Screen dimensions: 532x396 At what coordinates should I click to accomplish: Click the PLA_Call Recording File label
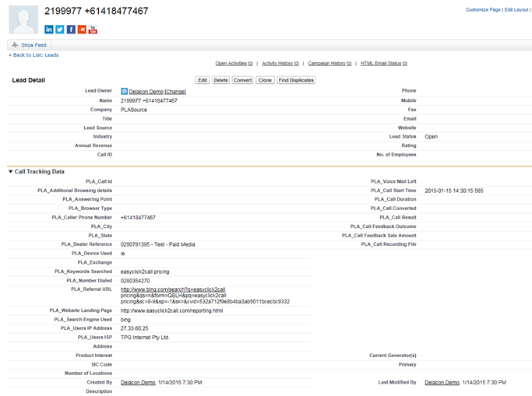coord(389,244)
